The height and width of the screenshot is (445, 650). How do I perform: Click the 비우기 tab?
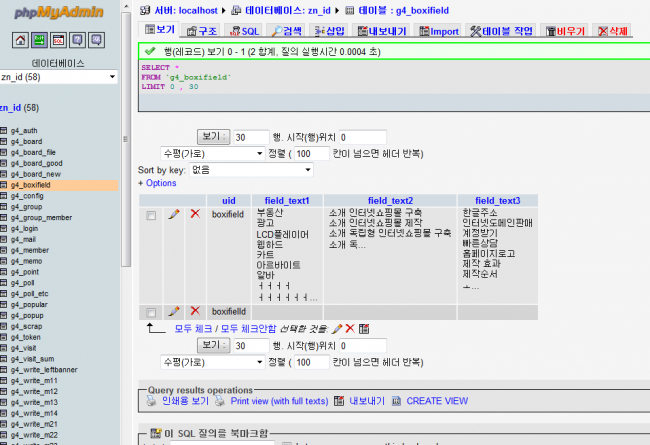(565, 31)
